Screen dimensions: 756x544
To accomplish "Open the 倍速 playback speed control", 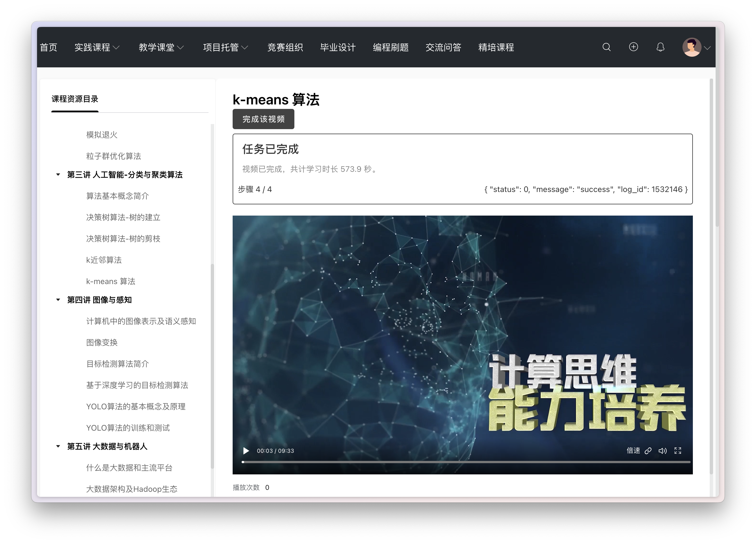I will pos(633,451).
